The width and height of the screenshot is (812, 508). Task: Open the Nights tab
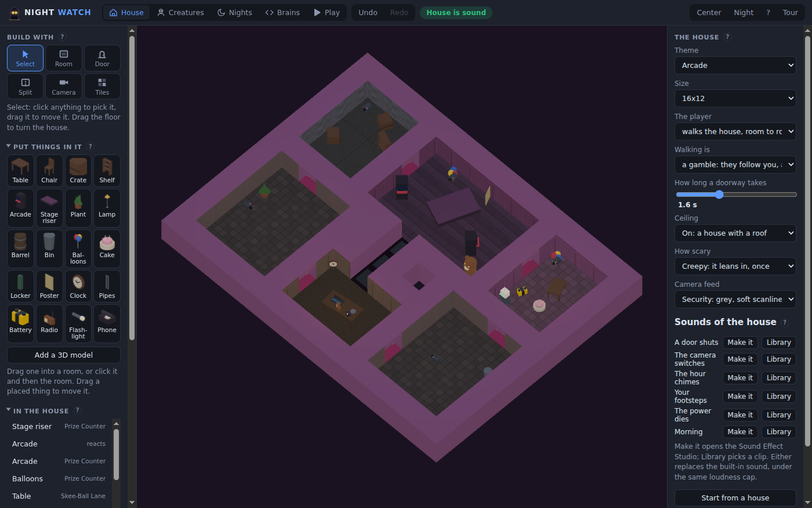coord(235,13)
